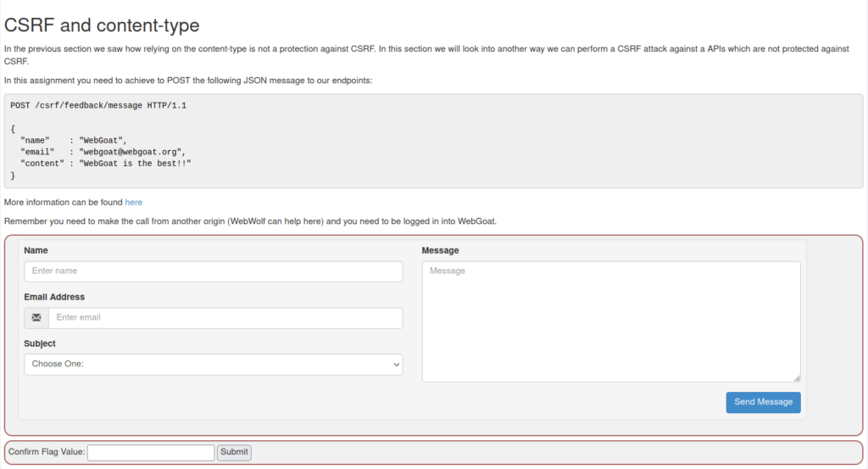
Task: Click the envelope icon beside the email field
Action: pyautogui.click(x=36, y=318)
